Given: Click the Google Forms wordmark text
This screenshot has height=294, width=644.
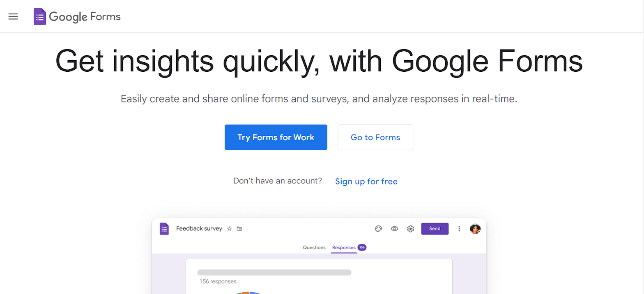Looking at the screenshot, I should click(85, 17).
